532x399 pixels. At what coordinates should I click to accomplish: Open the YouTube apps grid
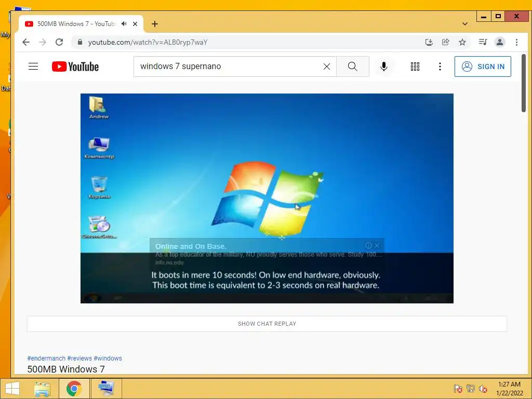[x=415, y=66]
